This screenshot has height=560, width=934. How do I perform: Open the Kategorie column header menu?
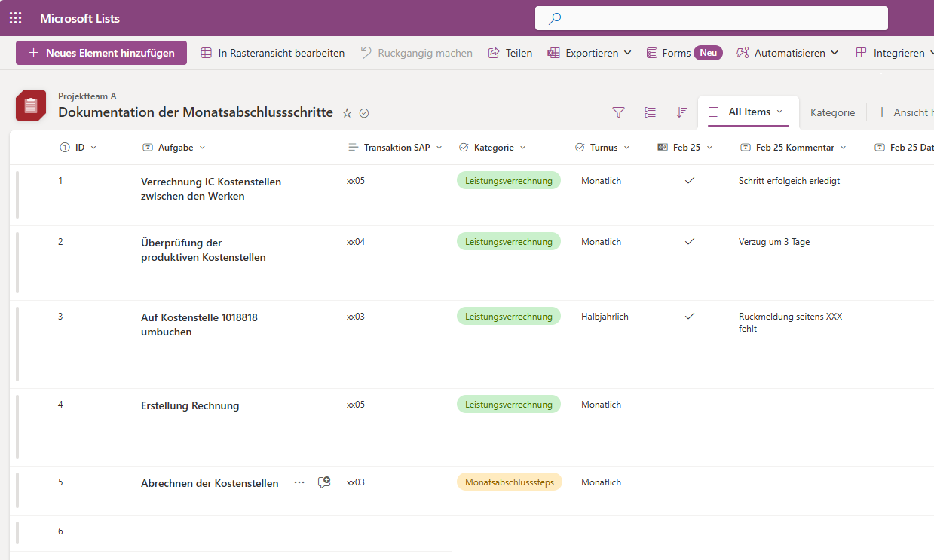click(x=492, y=148)
